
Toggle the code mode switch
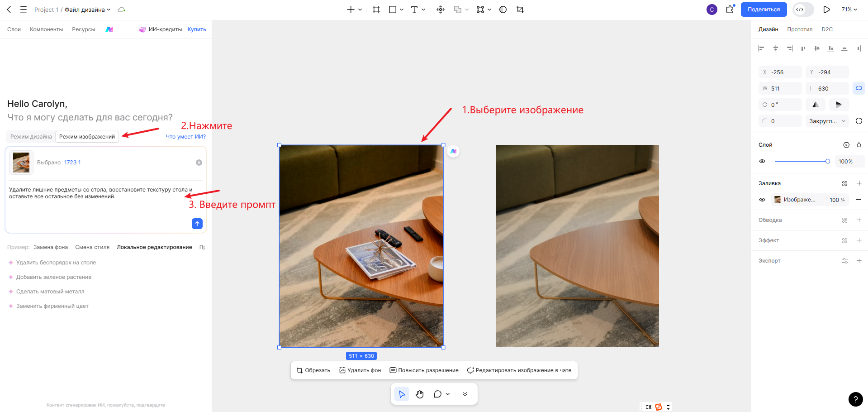click(x=803, y=10)
